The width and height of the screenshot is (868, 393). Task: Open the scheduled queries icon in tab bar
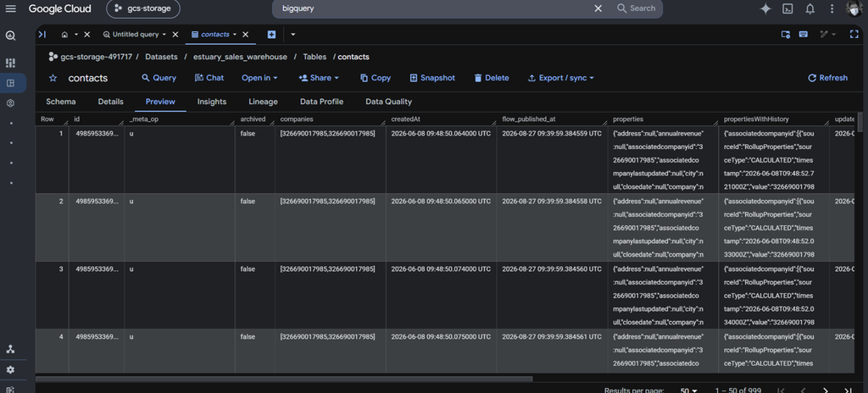785,35
